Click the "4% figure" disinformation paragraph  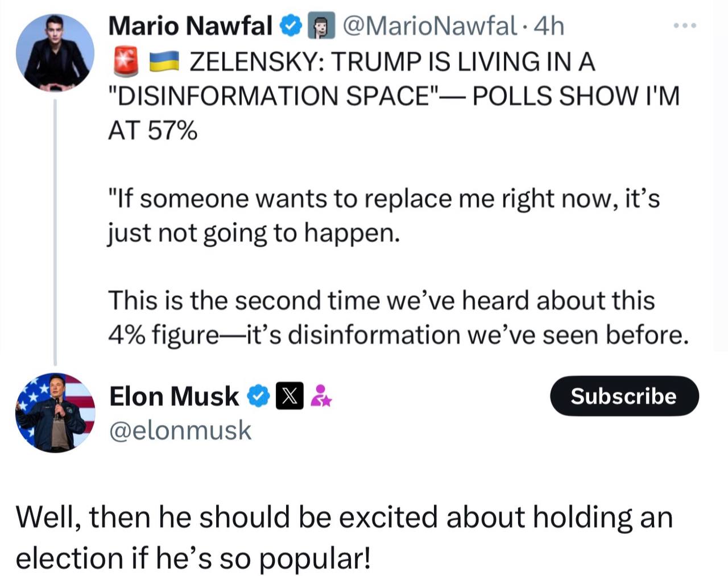pyautogui.click(x=398, y=317)
